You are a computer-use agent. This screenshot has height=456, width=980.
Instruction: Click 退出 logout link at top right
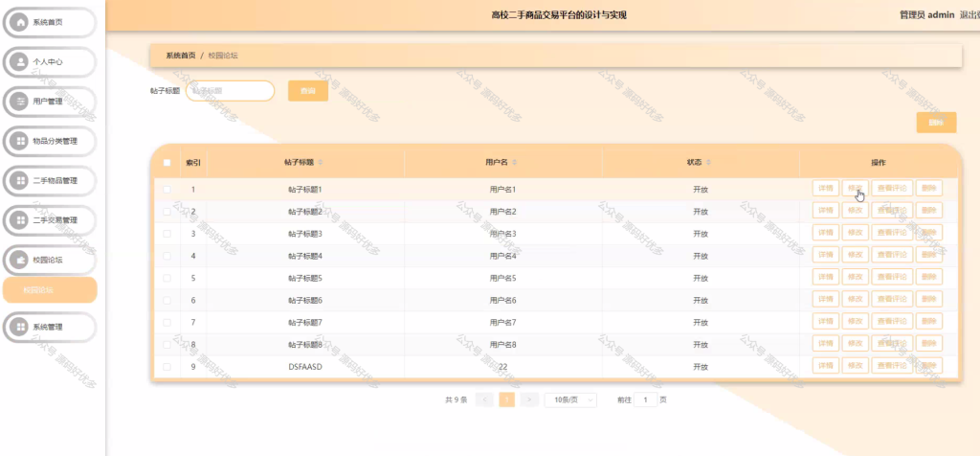969,15
